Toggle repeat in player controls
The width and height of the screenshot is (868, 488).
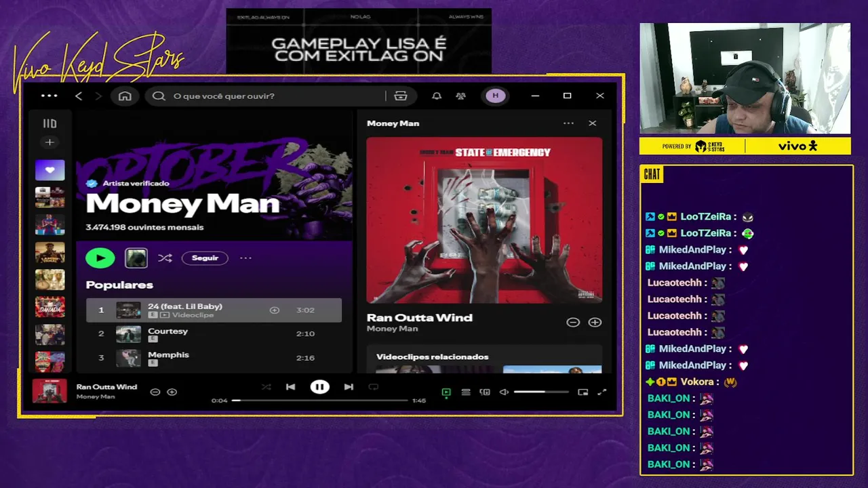click(373, 387)
